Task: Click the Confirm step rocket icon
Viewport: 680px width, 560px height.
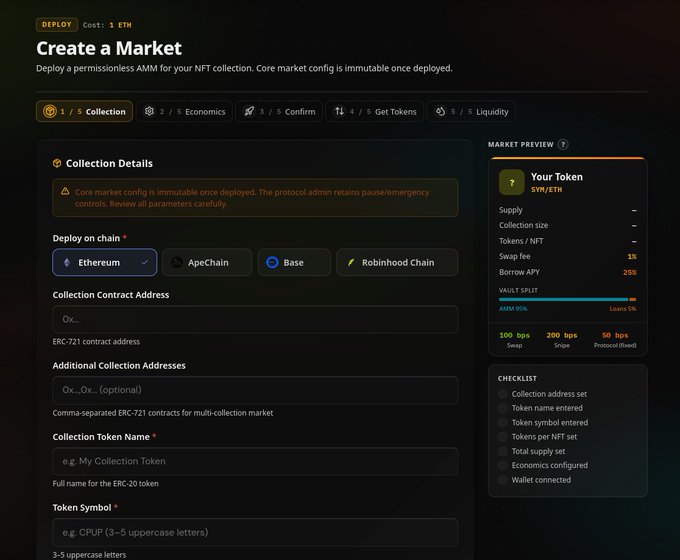Action: tap(249, 111)
